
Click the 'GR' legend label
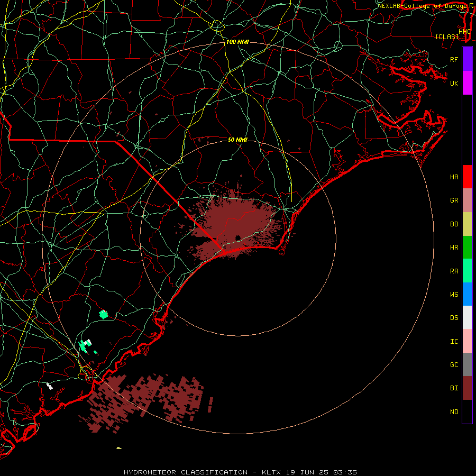454,200
